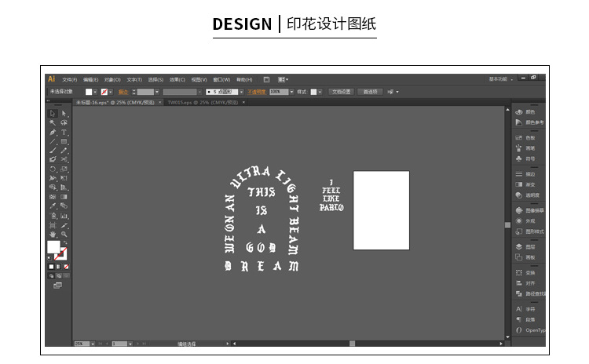
Task: Select the Pencil tool
Action: [64, 151]
